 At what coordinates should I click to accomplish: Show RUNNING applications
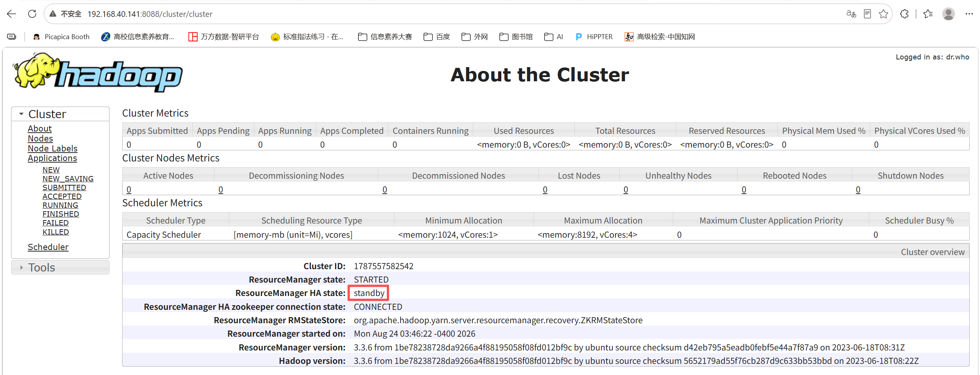click(60, 205)
